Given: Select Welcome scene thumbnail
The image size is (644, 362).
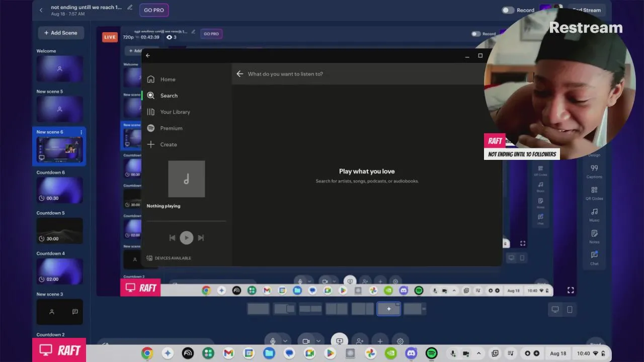Looking at the screenshot, I should click(59, 68).
